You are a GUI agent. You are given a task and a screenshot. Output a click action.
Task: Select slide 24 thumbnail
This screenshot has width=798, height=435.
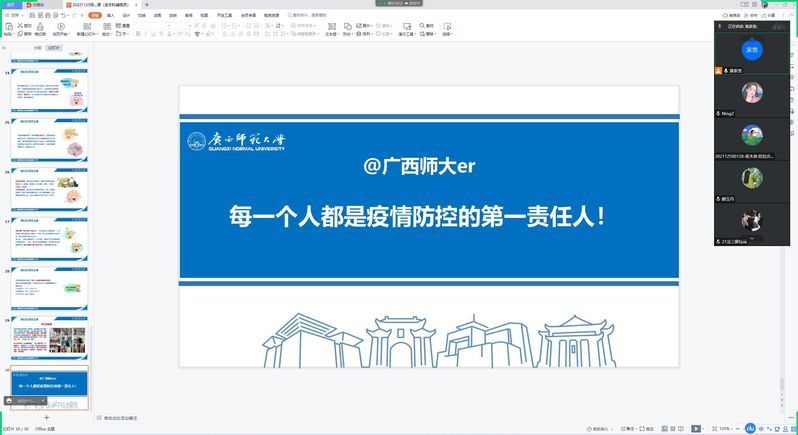(49, 91)
